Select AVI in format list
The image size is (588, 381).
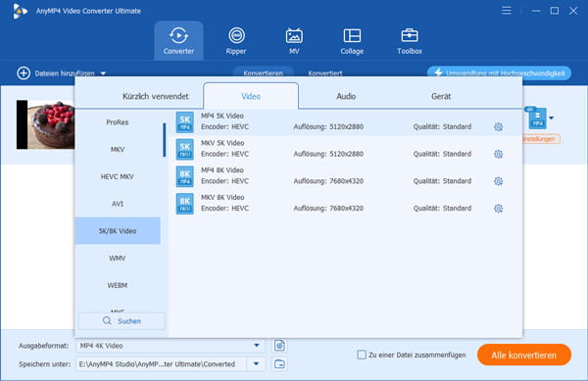coord(118,204)
